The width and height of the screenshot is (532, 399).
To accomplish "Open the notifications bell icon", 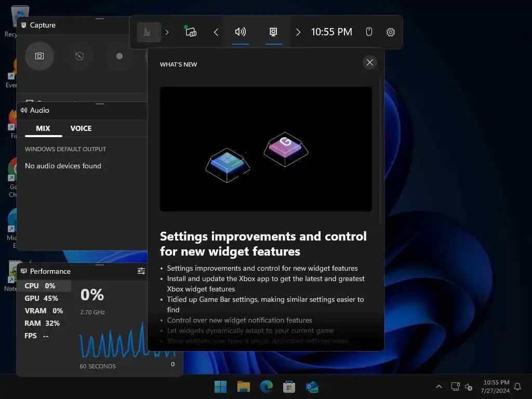I will (517, 387).
